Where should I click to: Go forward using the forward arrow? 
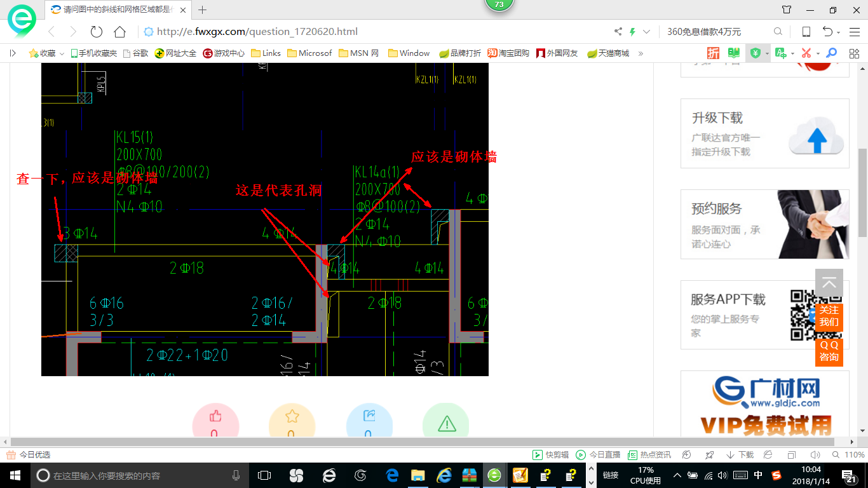tap(73, 32)
